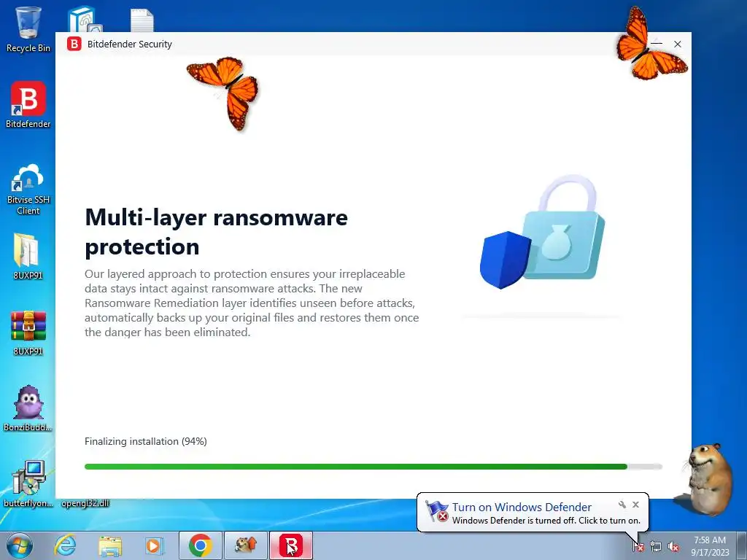Launch Internet Explorer from the taskbar
747x560 pixels.
pyautogui.click(x=65, y=545)
